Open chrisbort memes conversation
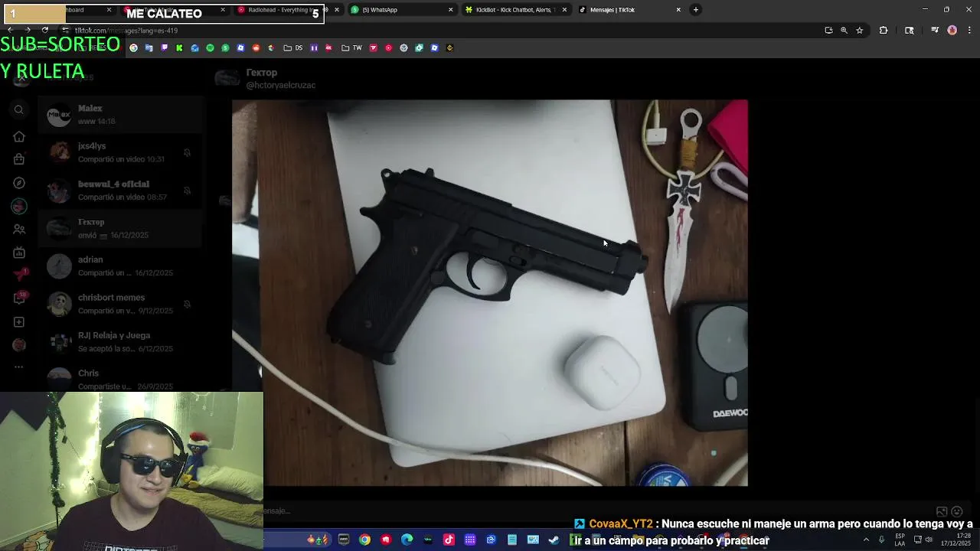This screenshot has width=980, height=551. [120, 305]
